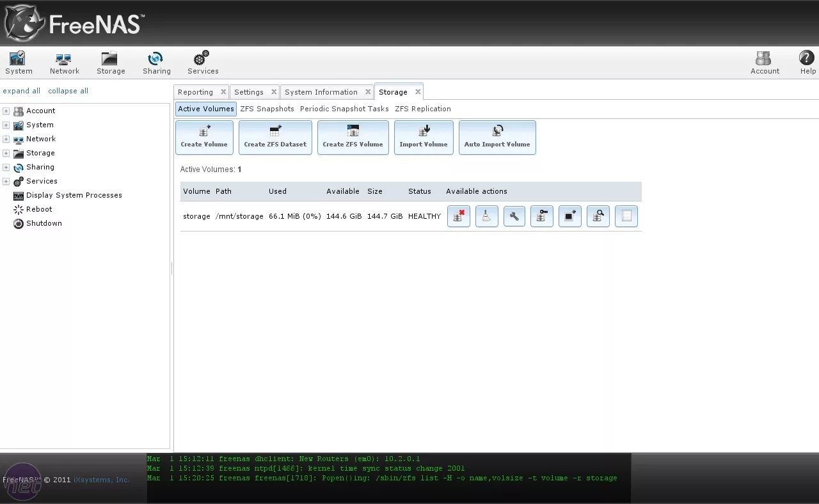This screenshot has height=504, width=819.
Task: Select Sharing in the sidebar tree
Action: 40,167
